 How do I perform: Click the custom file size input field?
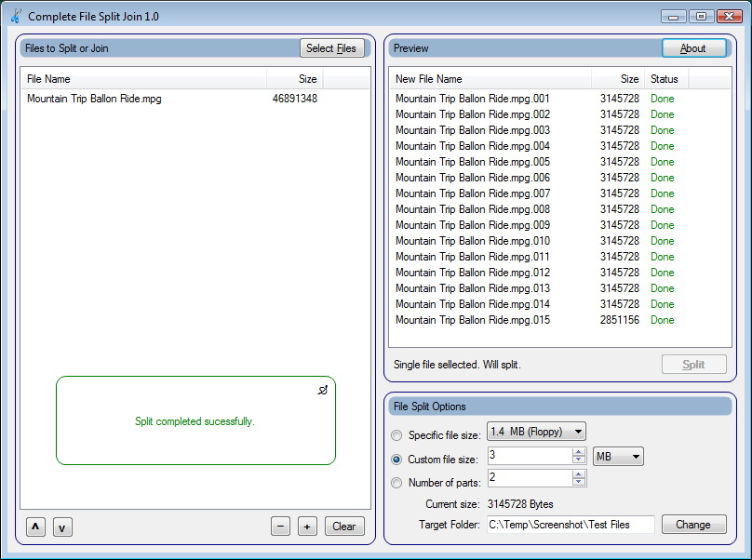530,456
